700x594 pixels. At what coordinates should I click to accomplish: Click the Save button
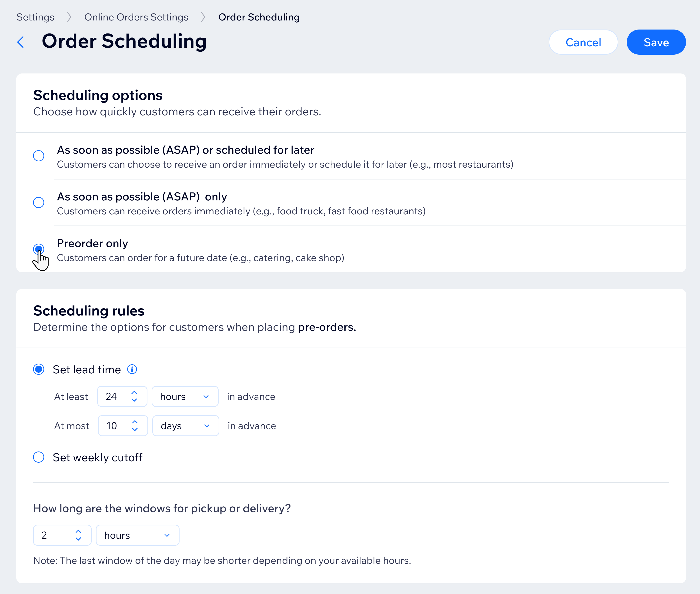[x=656, y=42]
